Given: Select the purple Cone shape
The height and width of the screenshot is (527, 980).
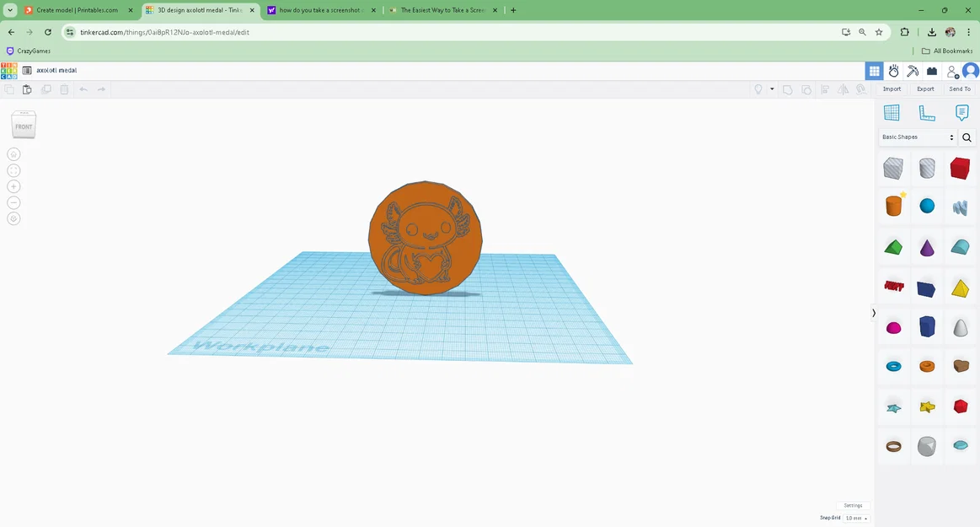Looking at the screenshot, I should point(927,248).
